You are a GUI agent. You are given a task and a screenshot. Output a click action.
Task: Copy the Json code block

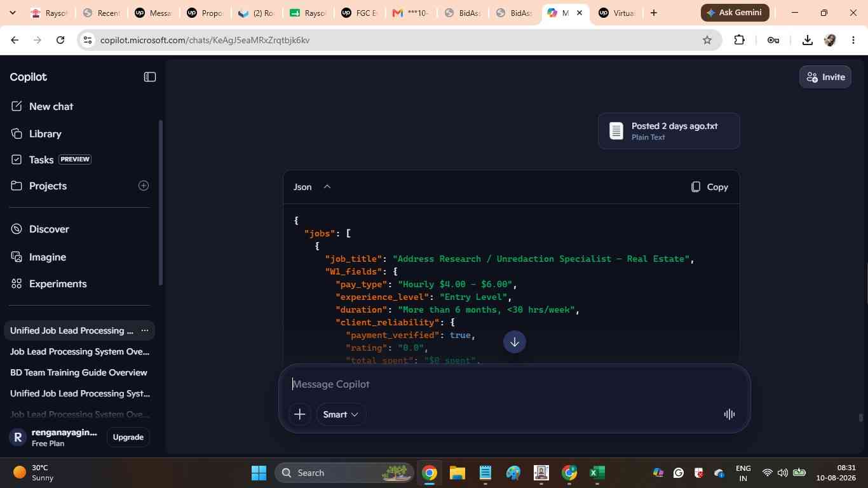pyautogui.click(x=709, y=187)
